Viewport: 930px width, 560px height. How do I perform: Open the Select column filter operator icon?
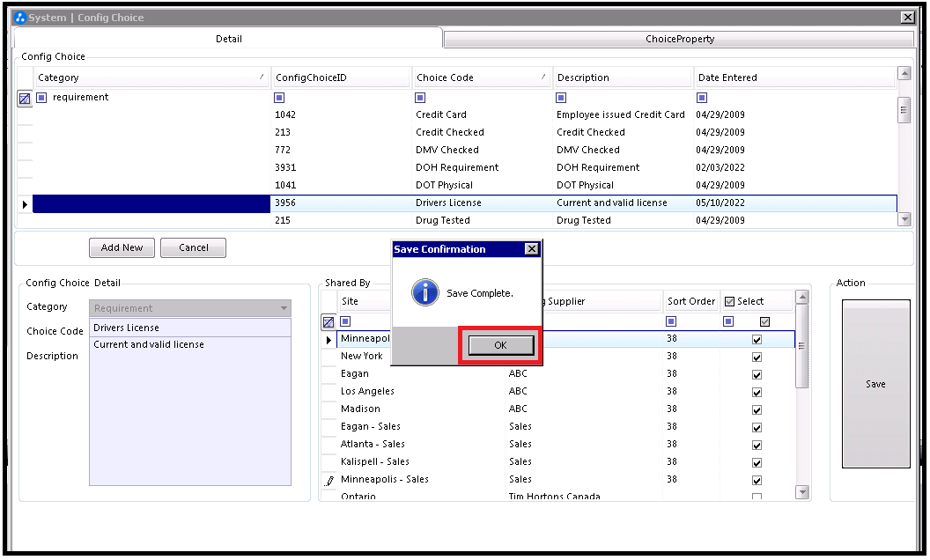(728, 321)
